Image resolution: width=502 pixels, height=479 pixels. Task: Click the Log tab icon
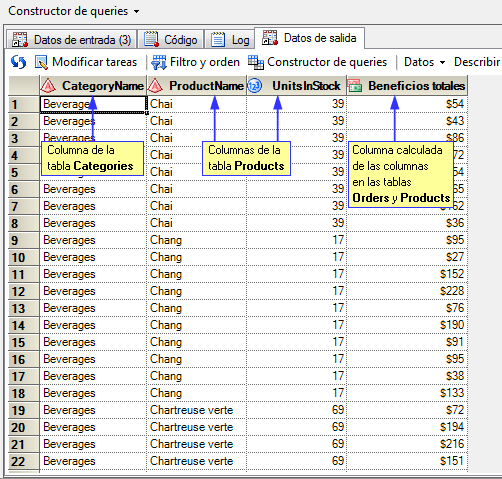point(218,40)
